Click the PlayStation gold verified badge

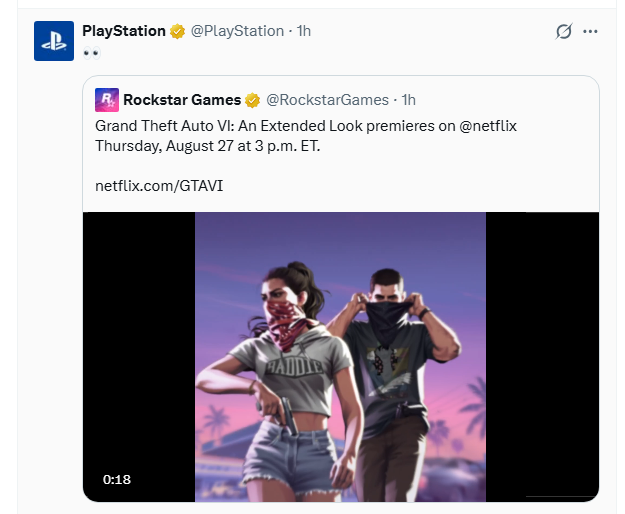tap(177, 31)
